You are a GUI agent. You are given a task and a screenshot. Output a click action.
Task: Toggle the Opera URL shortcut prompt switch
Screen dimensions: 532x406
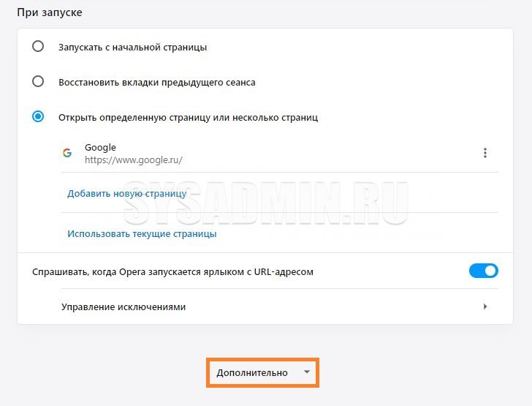(x=483, y=271)
